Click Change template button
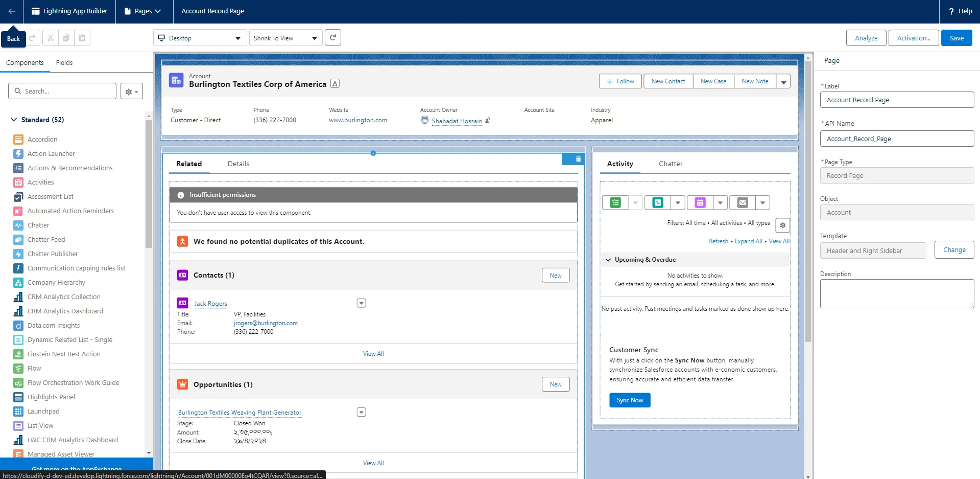Image resolution: width=980 pixels, height=479 pixels. tap(954, 250)
